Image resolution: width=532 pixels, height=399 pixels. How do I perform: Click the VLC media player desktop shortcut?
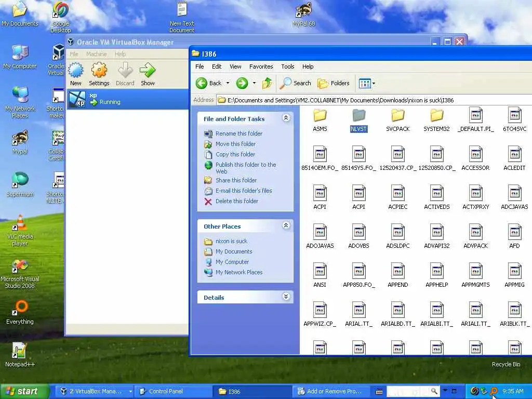pos(20,231)
